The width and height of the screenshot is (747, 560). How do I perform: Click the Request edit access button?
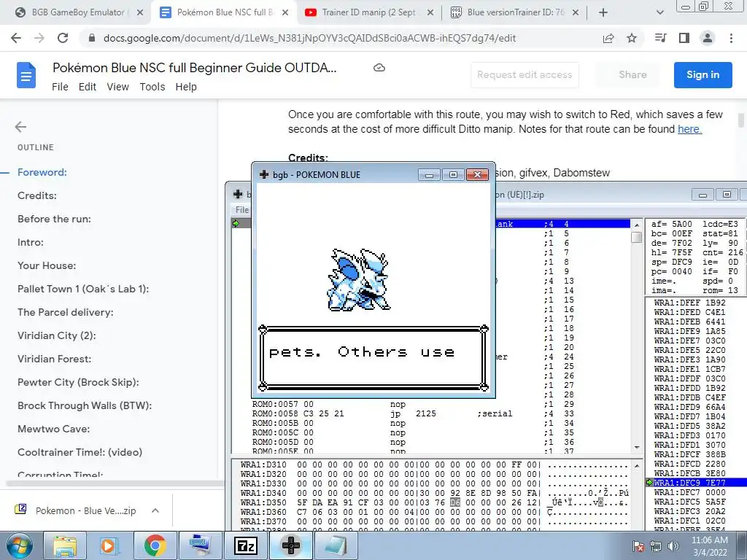(x=525, y=75)
